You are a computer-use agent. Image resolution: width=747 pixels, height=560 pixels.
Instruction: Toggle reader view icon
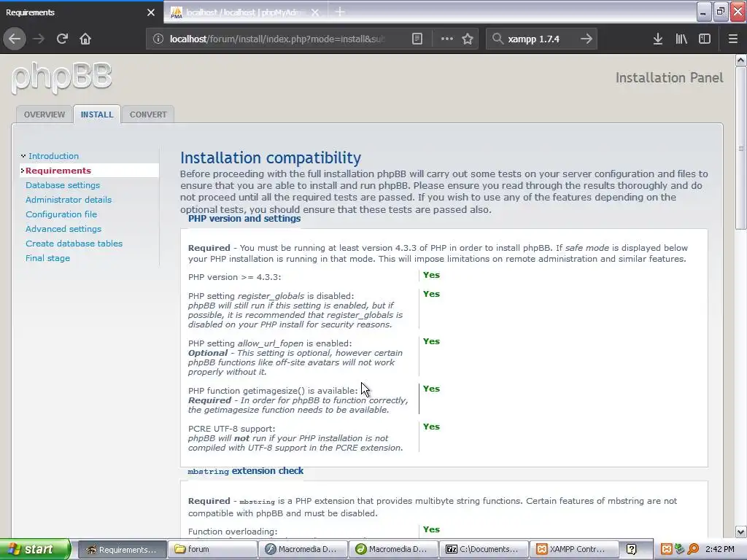(417, 39)
